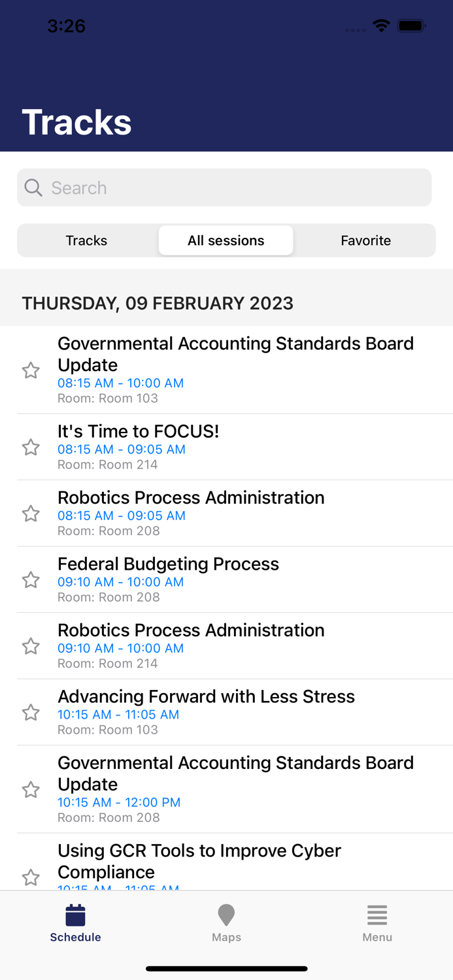Switch to the Tracks tab
Viewport: 453px width, 980px height.
pos(86,240)
